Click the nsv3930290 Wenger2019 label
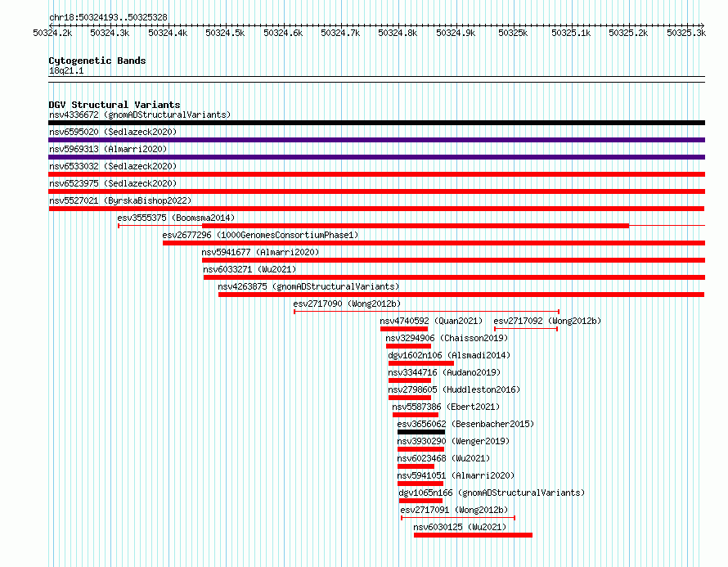The image size is (728, 567). tap(453, 441)
